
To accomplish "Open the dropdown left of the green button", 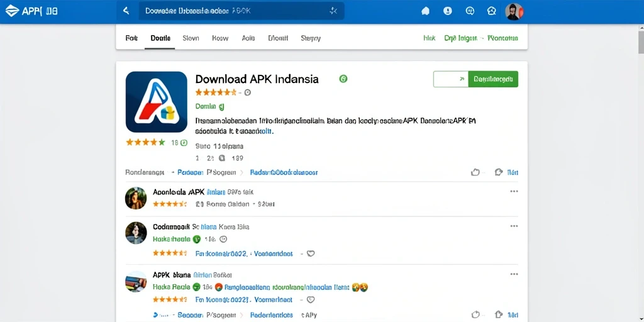I will [450, 79].
